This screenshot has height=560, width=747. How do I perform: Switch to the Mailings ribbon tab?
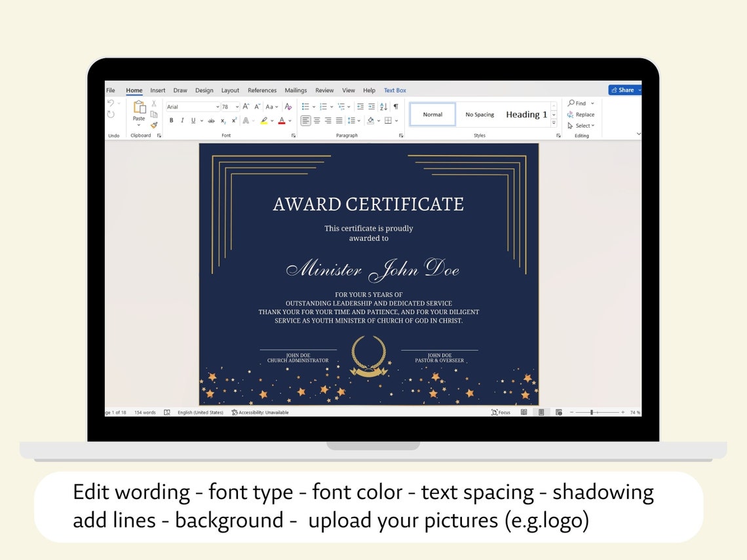coord(296,90)
